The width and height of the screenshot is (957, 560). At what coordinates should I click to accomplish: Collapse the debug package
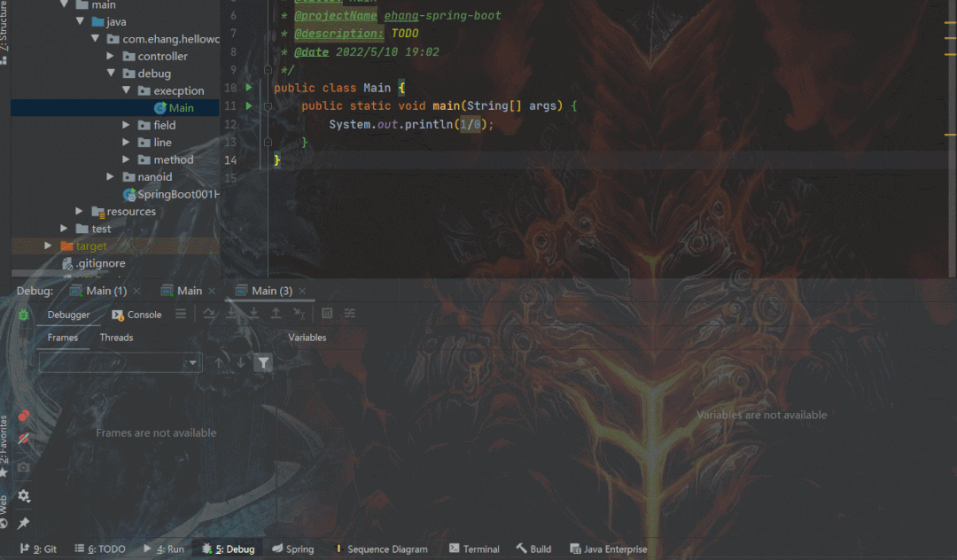(111, 73)
